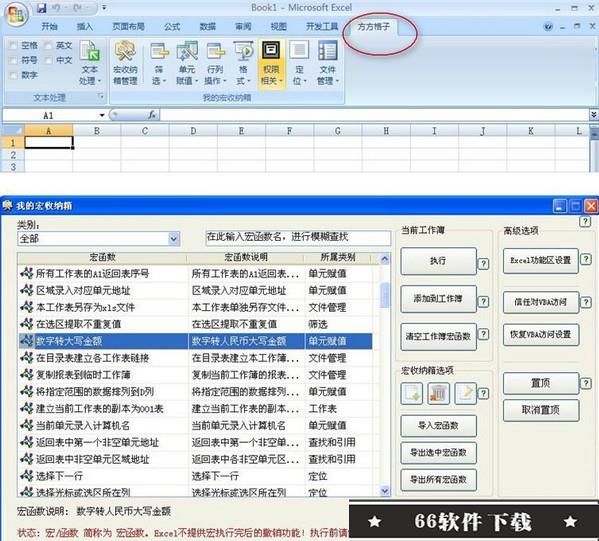This screenshot has height=541, width=599.
Task: Sort by the 所属类别 column header
Action: pyautogui.click(x=338, y=258)
